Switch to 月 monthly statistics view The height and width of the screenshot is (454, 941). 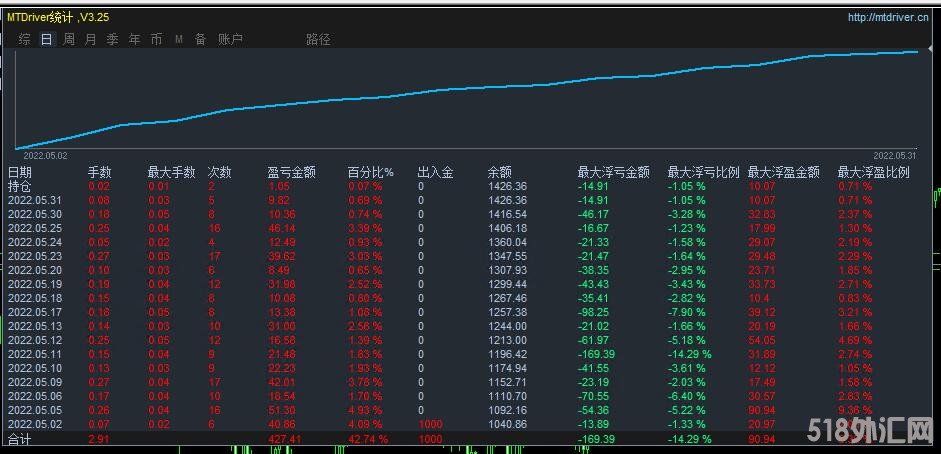coord(90,39)
